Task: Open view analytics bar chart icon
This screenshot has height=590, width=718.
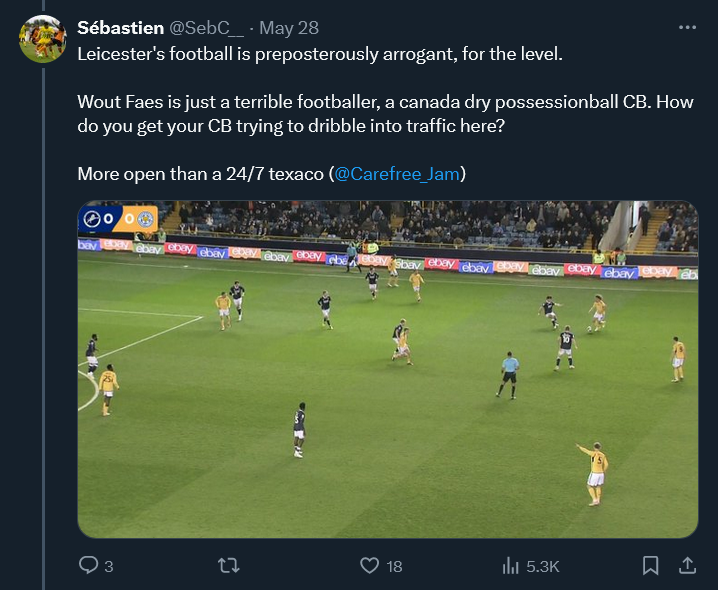Action: (510, 566)
